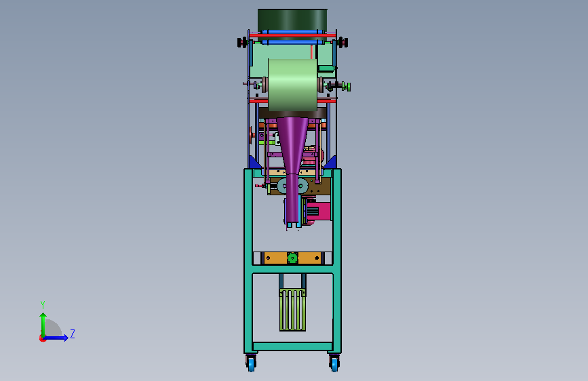The height and width of the screenshot is (381, 588).
Task: Select the gray quarter-circle plane on the triad
Action: pyautogui.click(x=53, y=327)
